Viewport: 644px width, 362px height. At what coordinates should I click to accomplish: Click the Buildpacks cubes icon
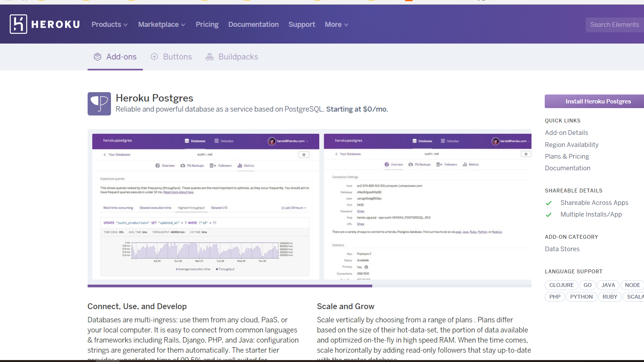tap(209, 57)
